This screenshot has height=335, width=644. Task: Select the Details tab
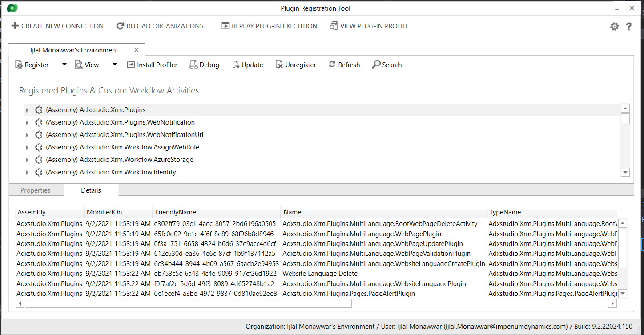pos(91,190)
